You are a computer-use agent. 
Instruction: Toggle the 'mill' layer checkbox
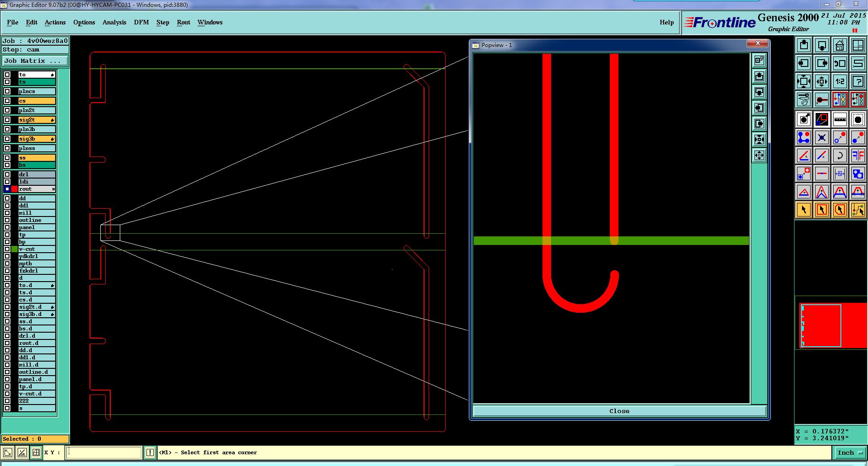(7, 213)
